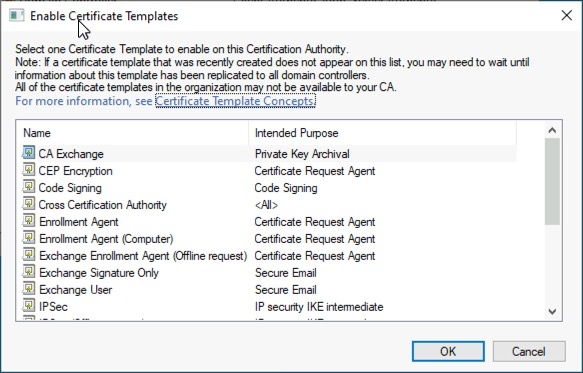Confirm selection with the OK button
The image size is (583, 373).
(x=448, y=351)
